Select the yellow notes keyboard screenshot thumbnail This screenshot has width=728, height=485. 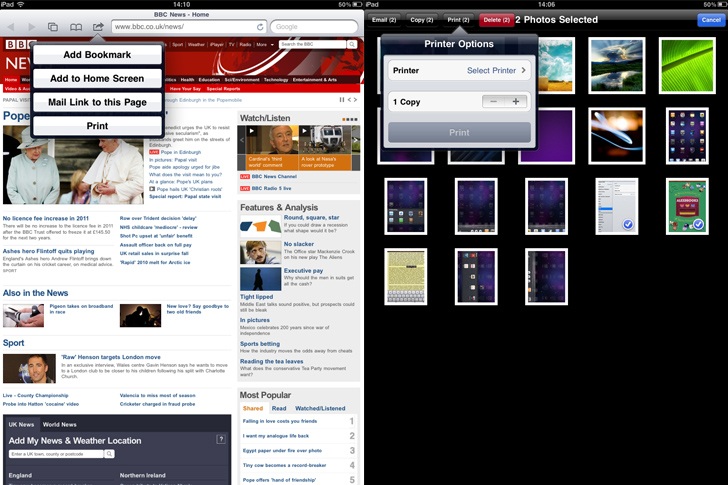tap(406, 277)
